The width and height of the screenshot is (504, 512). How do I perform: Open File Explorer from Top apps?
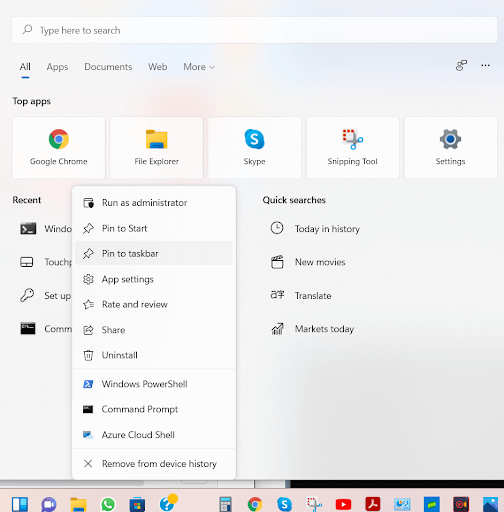click(x=157, y=148)
